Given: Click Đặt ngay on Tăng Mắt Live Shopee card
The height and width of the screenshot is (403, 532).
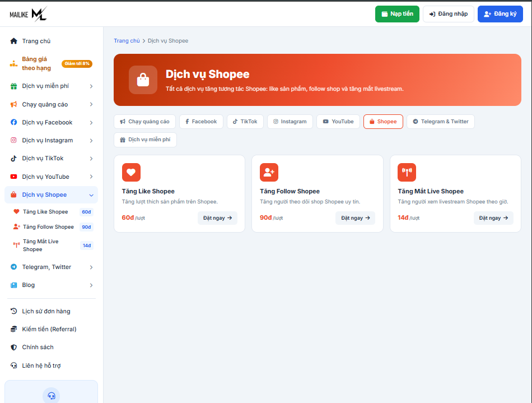Looking at the screenshot, I should [493, 218].
